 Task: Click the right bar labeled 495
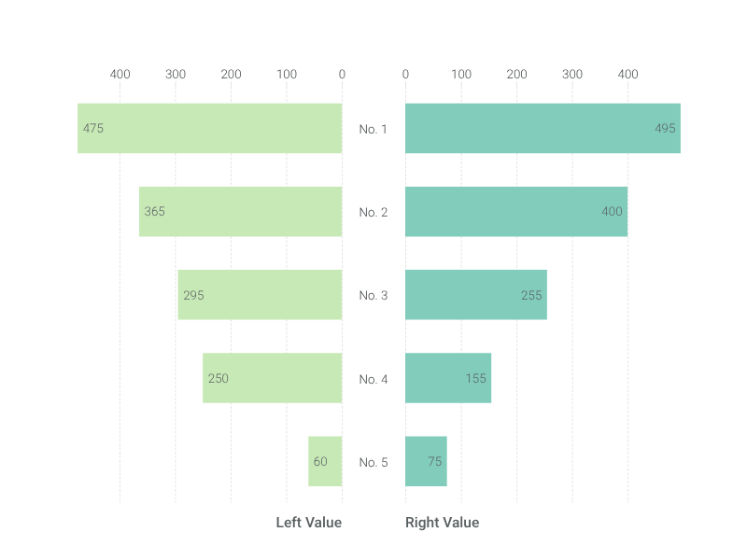543,128
